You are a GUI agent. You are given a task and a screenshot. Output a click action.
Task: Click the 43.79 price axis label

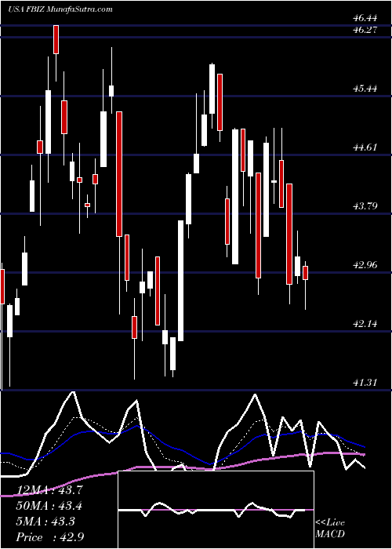365,205
